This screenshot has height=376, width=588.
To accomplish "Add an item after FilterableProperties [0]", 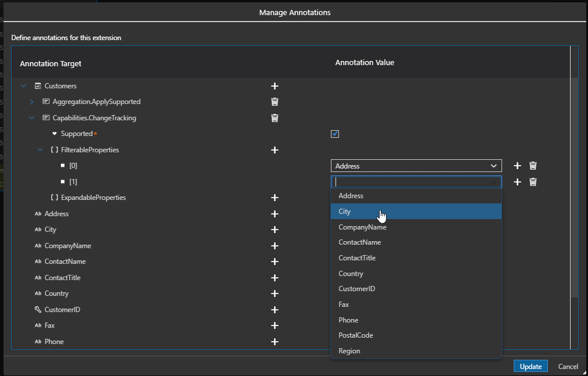I will [517, 166].
